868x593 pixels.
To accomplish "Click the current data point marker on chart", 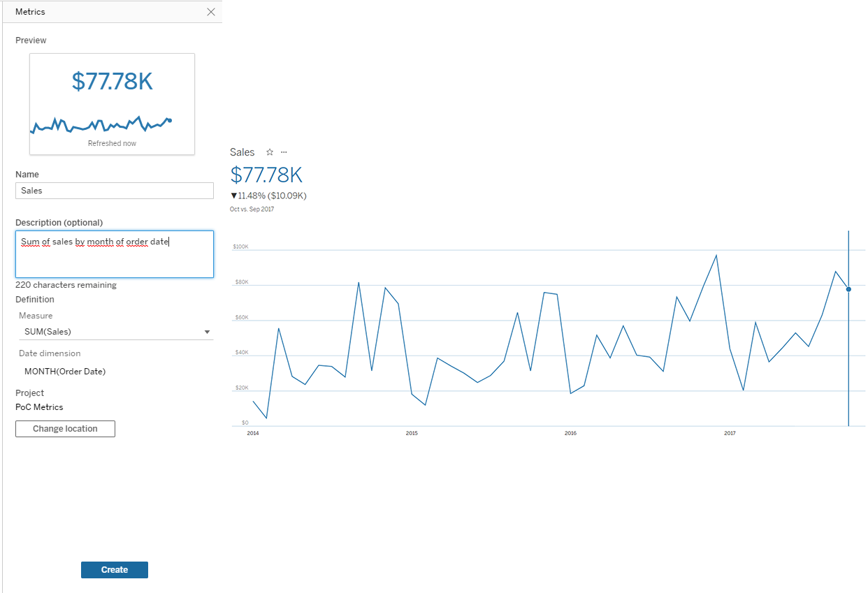I will point(848,289).
